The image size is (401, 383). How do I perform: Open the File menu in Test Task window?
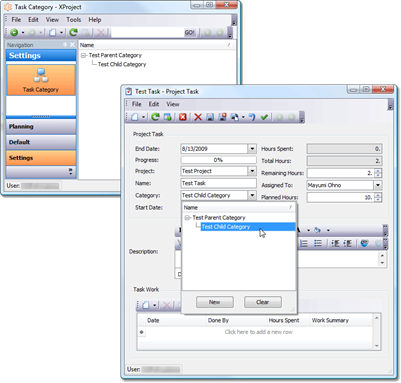point(136,104)
